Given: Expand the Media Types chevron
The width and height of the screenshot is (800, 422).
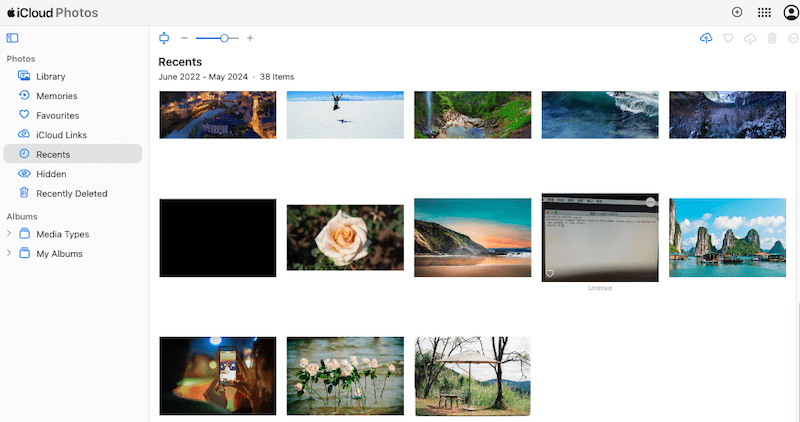Looking at the screenshot, I should pos(9,233).
